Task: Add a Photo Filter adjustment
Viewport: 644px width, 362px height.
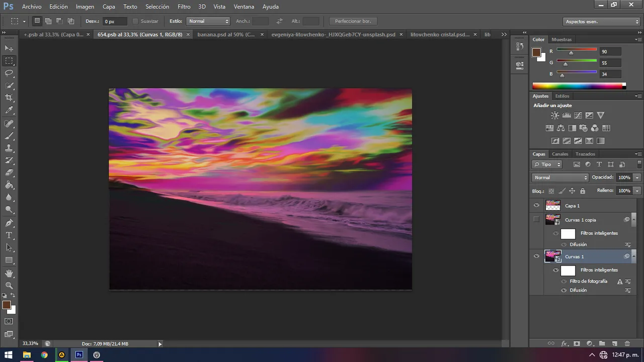Action: point(584,128)
